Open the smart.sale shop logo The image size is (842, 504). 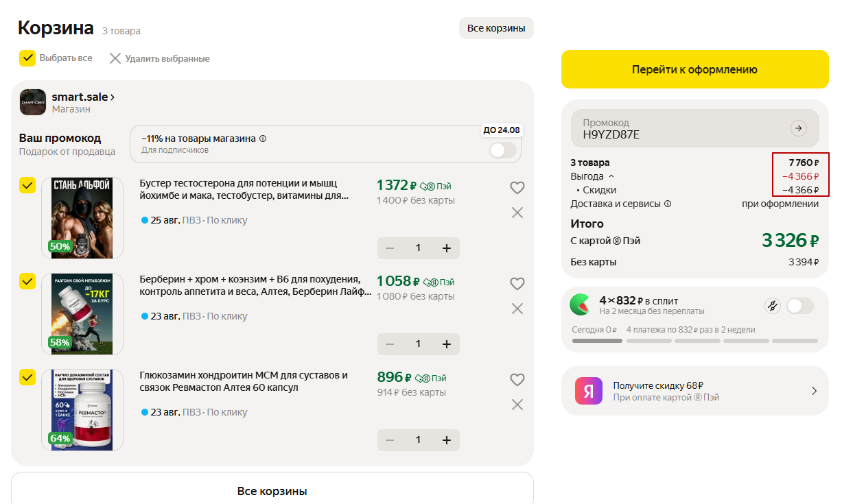[33, 102]
